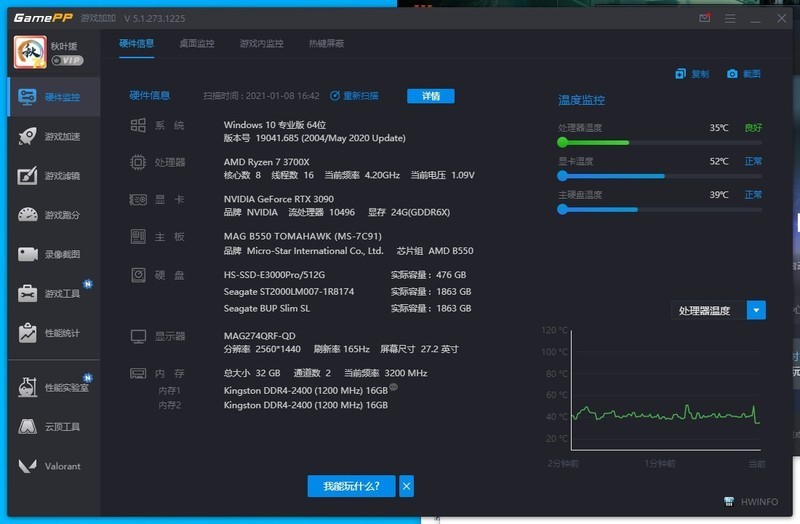Click 重新扫描 rescan link
Image resolution: width=800 pixels, height=524 pixels.
[x=354, y=96]
